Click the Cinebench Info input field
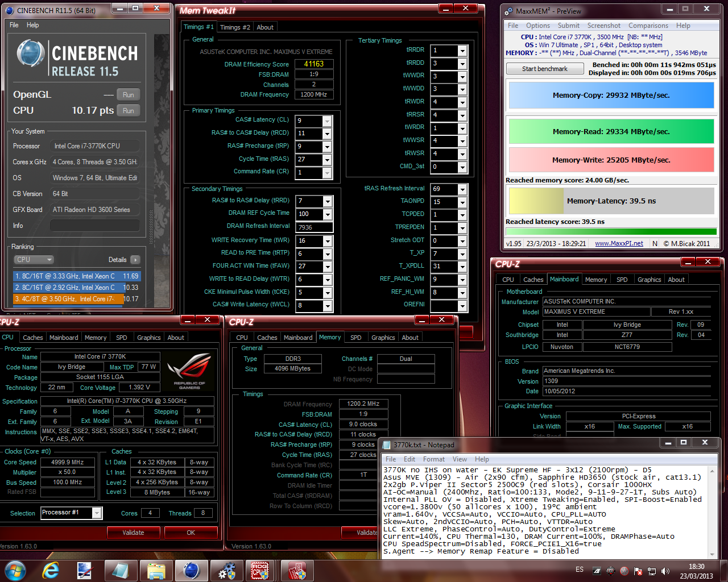The height and width of the screenshot is (582, 728). [x=94, y=226]
